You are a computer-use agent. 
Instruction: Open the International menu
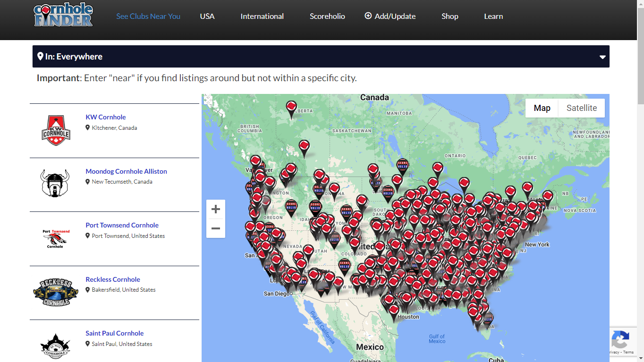point(262,16)
